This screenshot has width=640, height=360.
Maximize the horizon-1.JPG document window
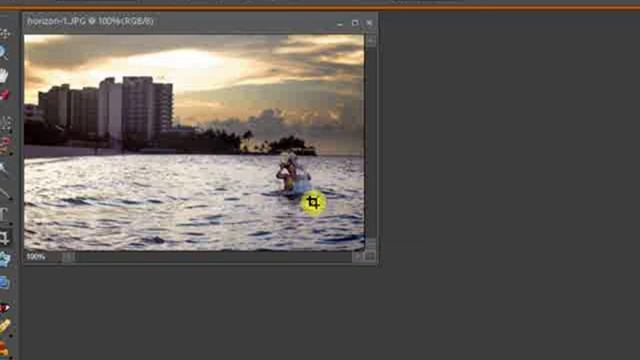tap(355, 23)
